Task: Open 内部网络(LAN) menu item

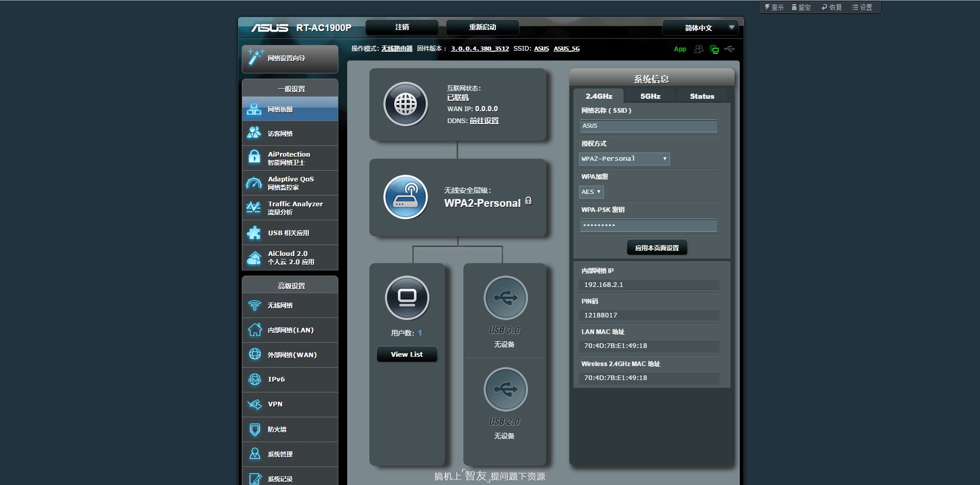Action: tap(290, 330)
